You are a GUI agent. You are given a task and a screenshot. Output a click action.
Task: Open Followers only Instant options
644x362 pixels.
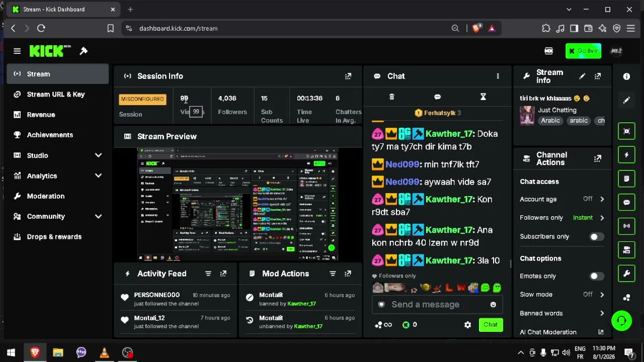pos(562,218)
